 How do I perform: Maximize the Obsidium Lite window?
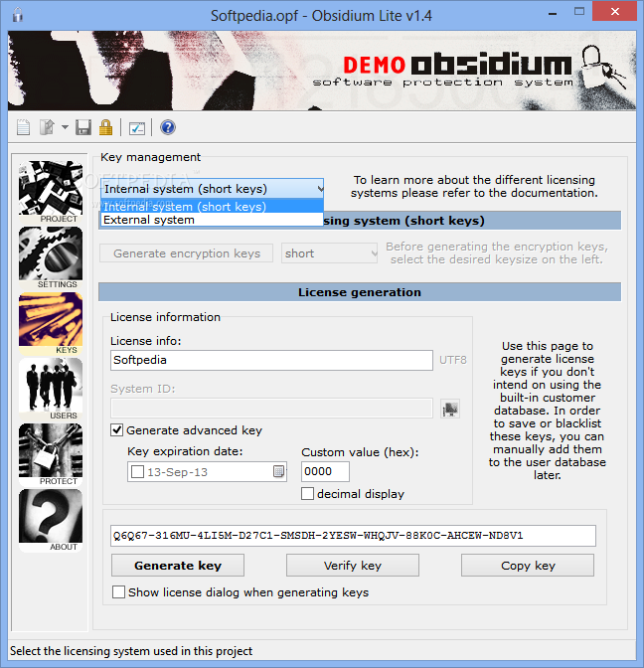tap(578, 12)
